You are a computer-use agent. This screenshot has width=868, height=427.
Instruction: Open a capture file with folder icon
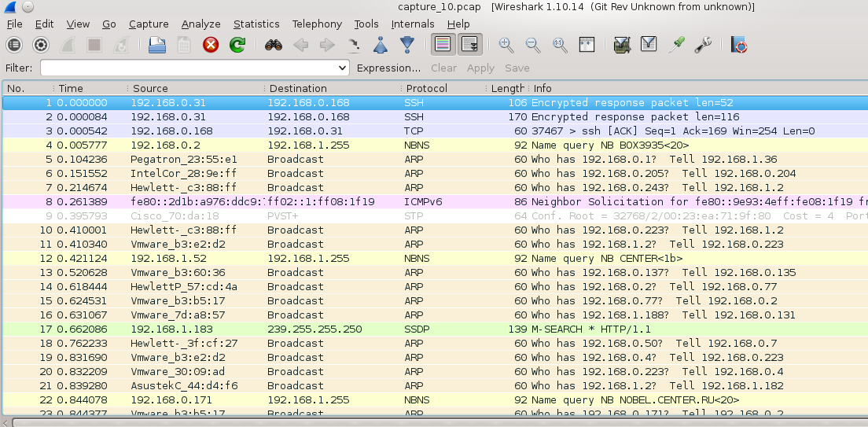157,45
